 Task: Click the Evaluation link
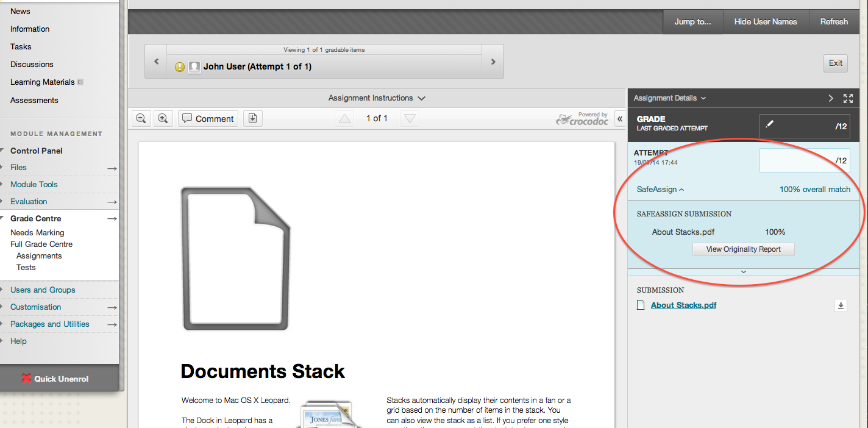tap(29, 201)
